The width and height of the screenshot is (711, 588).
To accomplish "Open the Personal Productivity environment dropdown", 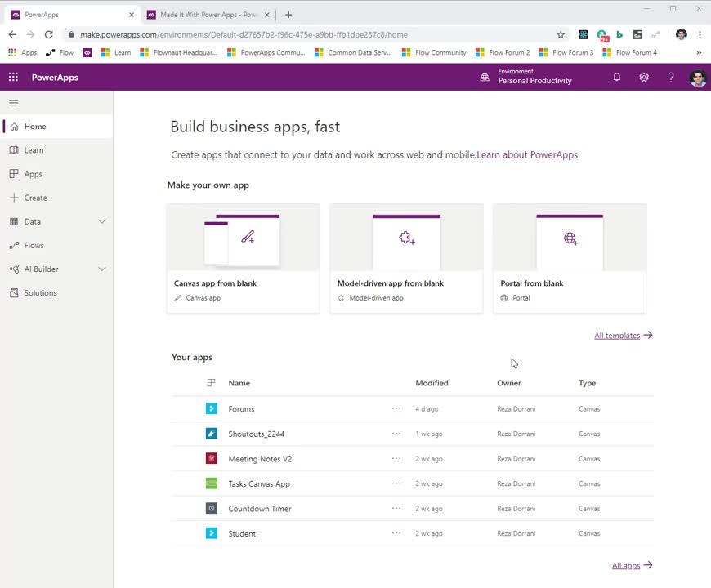I will tap(534, 77).
